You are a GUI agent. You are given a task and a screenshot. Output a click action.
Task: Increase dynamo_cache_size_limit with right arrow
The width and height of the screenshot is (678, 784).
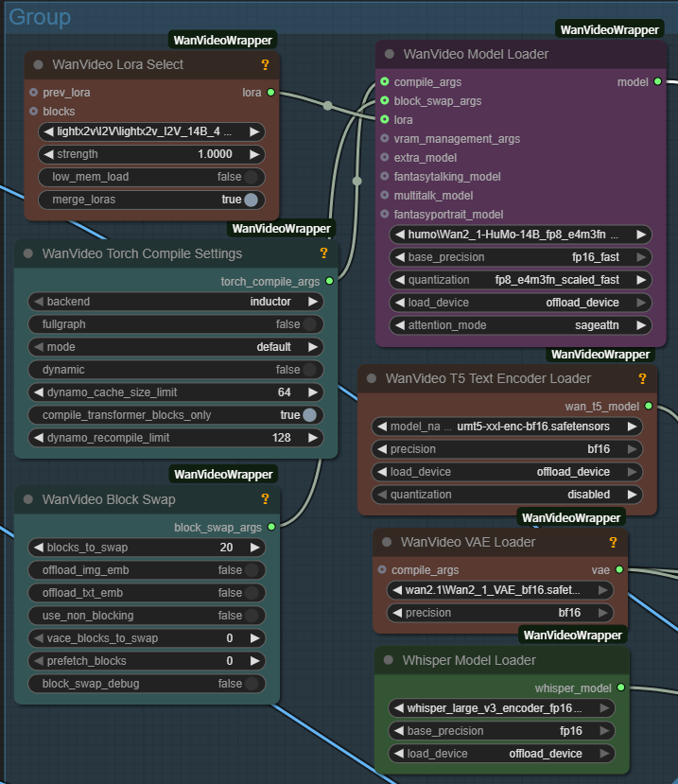(313, 392)
